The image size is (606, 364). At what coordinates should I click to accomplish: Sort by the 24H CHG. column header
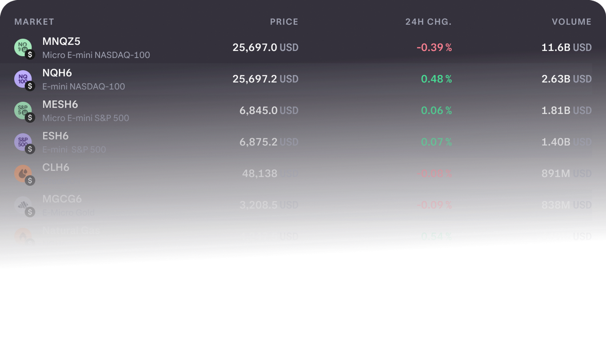tap(428, 22)
